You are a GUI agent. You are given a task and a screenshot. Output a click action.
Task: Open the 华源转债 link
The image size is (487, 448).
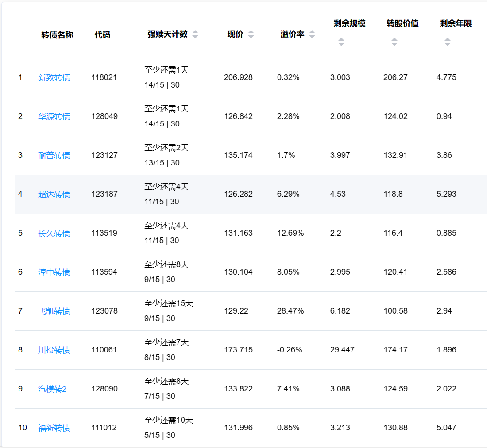coord(54,117)
